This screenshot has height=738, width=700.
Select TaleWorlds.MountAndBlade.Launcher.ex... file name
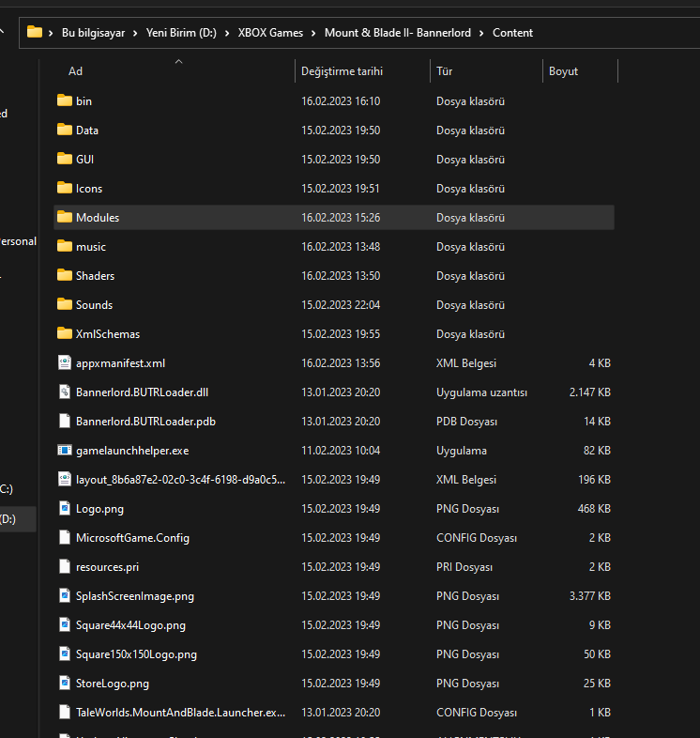click(181, 712)
